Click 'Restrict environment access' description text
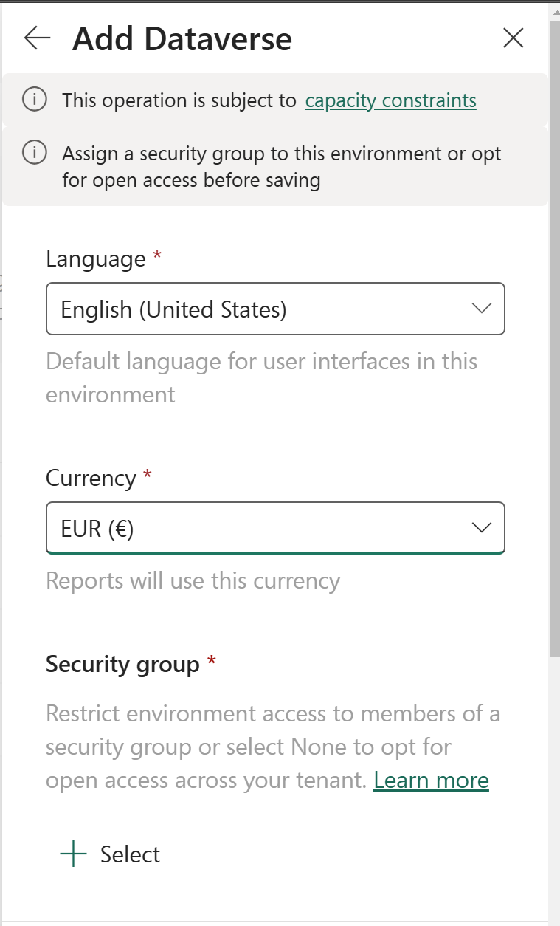This screenshot has width=560, height=926. 273,747
